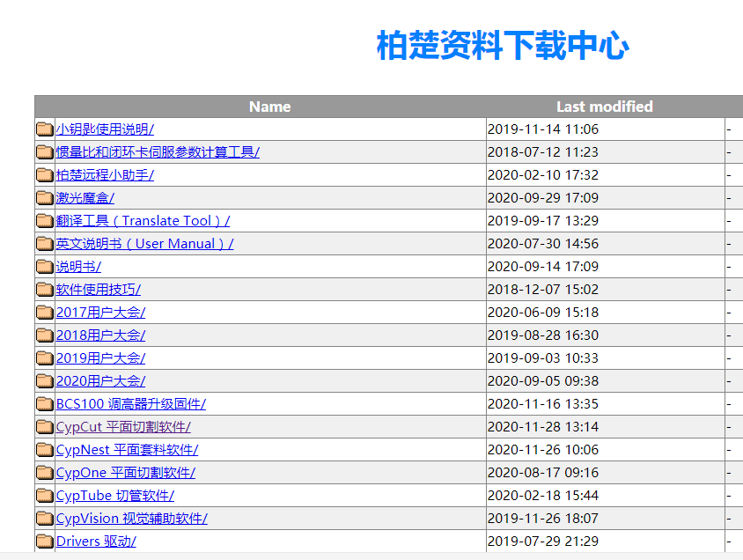Open Drivers 驱动 folder link
Image resolution: width=743 pixels, height=560 pixels.
[96, 542]
